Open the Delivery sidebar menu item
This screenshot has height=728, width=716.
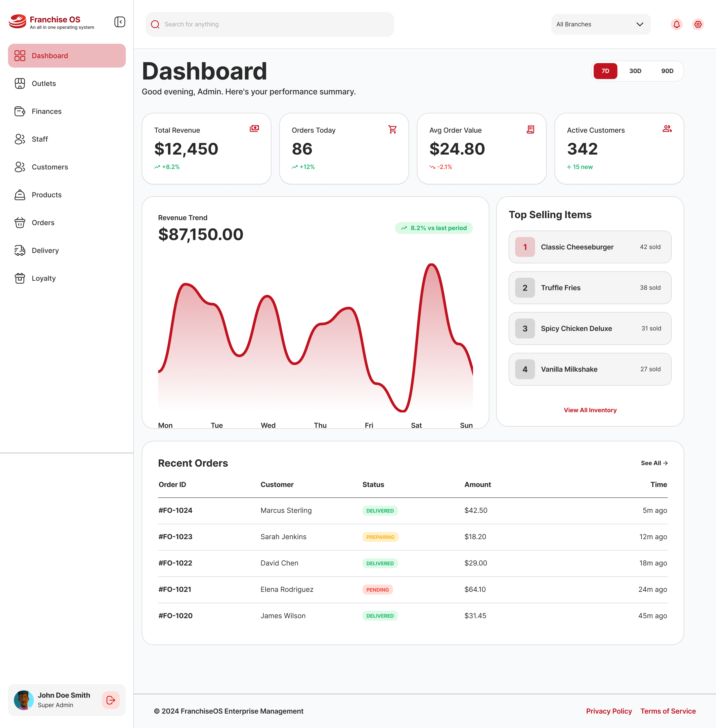point(45,250)
